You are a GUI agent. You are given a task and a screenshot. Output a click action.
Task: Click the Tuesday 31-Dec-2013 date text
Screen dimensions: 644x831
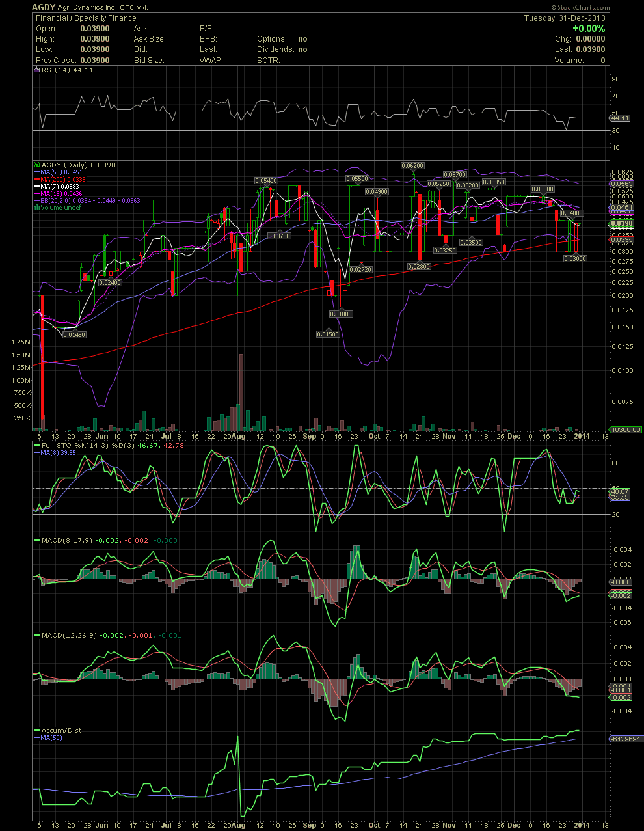point(565,18)
